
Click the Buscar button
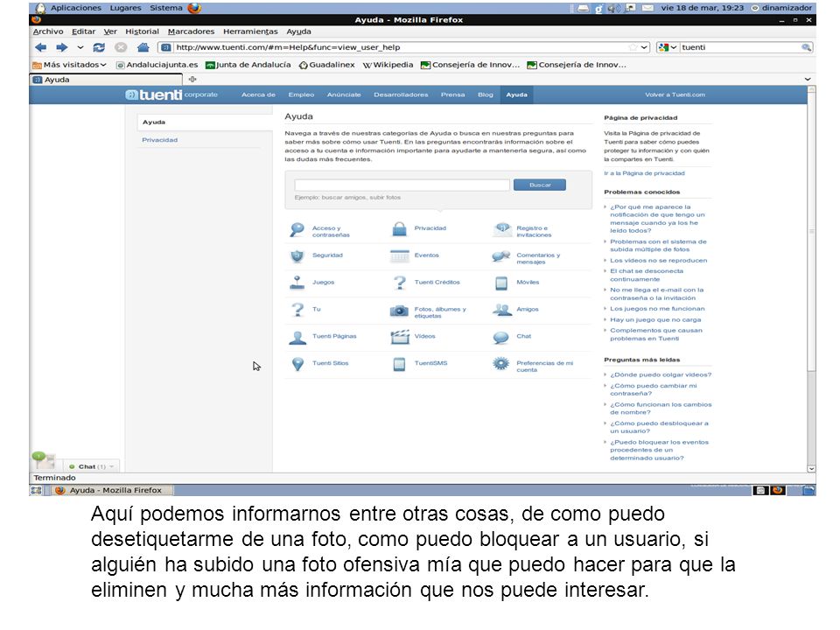[x=540, y=185]
